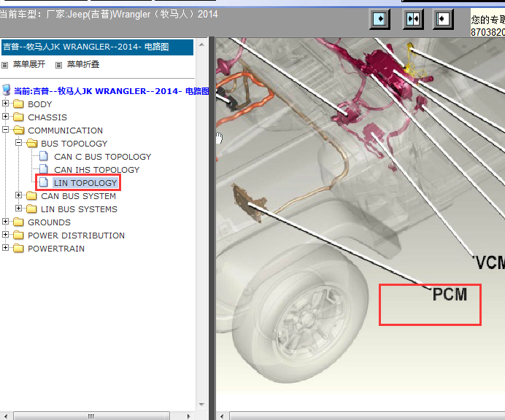Image resolution: width=505 pixels, height=420 pixels.
Task: Expand the BODY folder node
Action: (5, 104)
